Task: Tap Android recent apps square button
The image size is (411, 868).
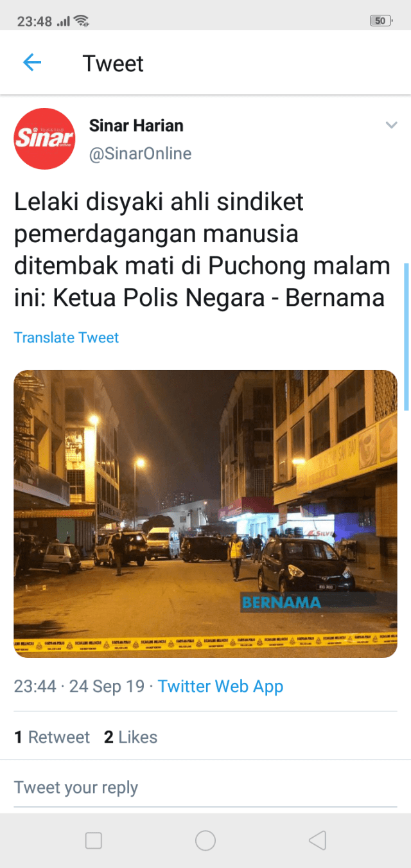Action: coord(94,840)
